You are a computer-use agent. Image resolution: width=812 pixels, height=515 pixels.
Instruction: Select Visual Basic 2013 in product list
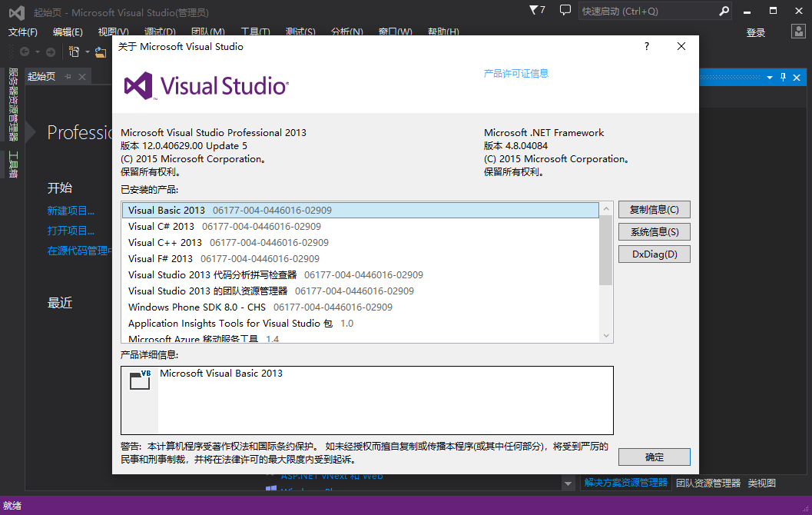point(360,211)
